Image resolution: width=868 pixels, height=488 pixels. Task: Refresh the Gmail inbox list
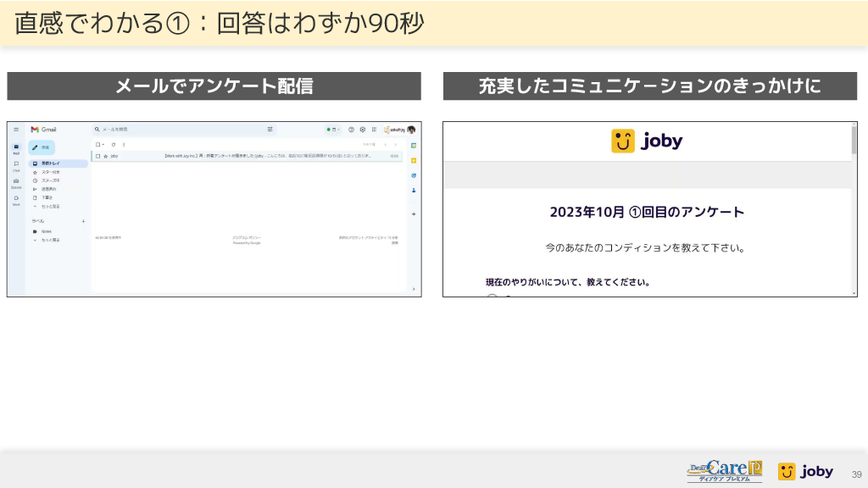(114, 145)
